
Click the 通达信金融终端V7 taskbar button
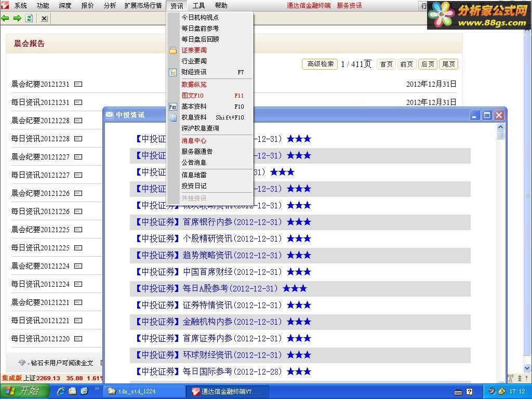tap(228, 391)
